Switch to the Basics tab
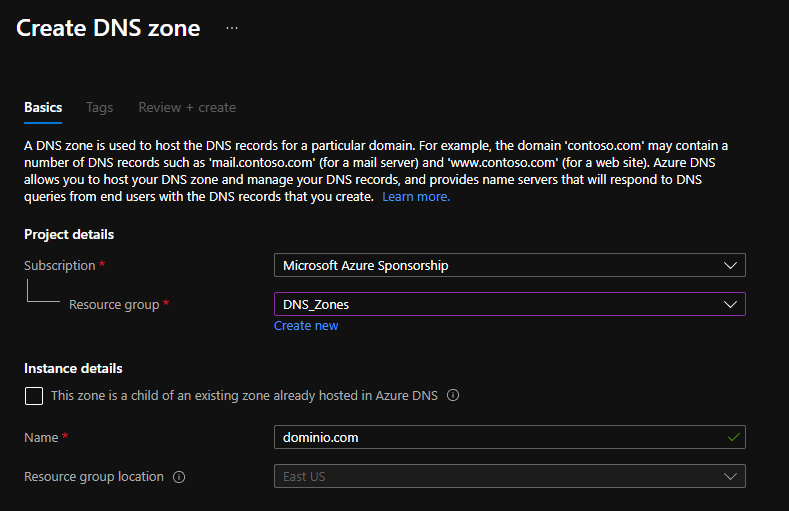Viewport: 789px width, 511px height. (43, 107)
